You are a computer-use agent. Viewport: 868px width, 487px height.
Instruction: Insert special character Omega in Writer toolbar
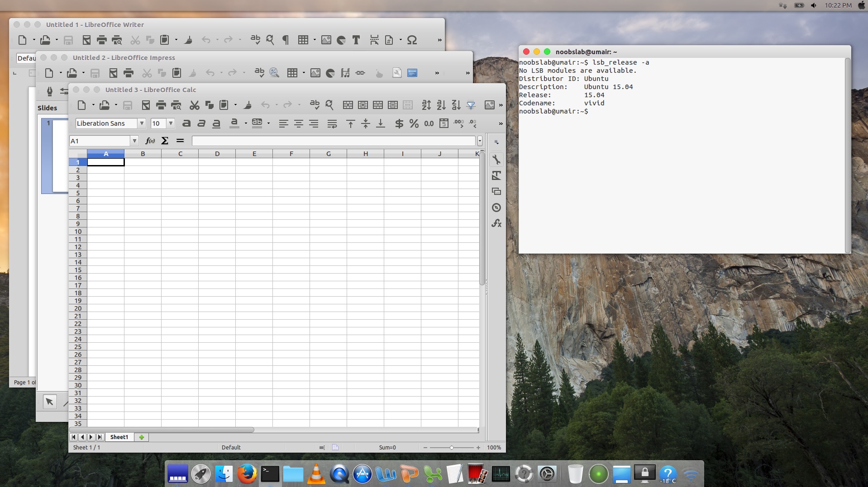[x=412, y=40]
